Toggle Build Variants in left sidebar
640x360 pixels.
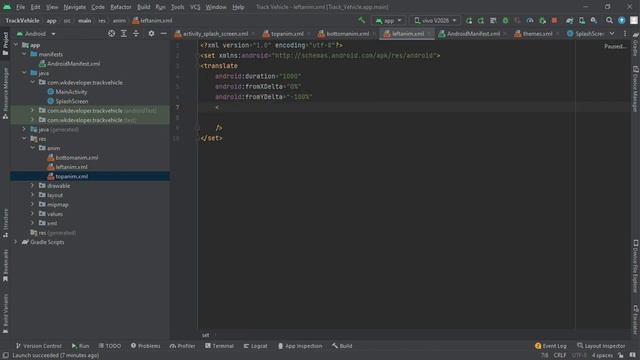coord(5,313)
